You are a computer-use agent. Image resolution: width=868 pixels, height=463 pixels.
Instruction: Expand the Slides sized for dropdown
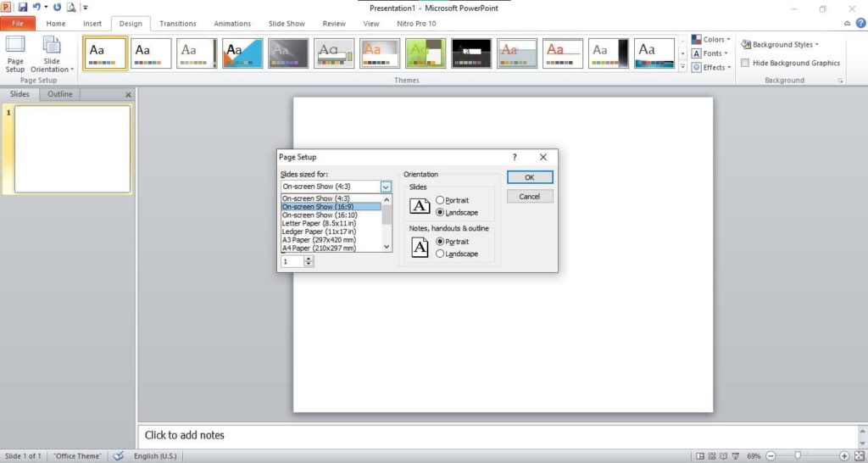pyautogui.click(x=386, y=187)
